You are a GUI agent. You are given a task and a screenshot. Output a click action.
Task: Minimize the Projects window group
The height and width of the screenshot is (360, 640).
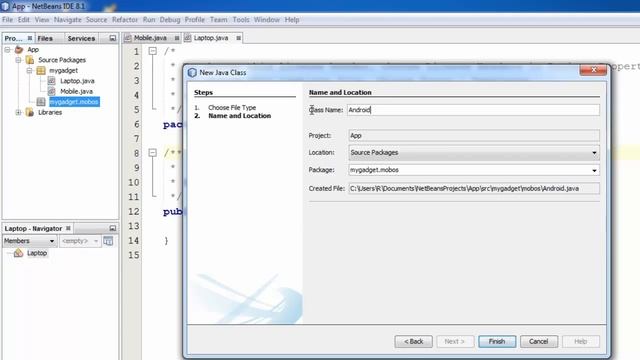click(113, 38)
